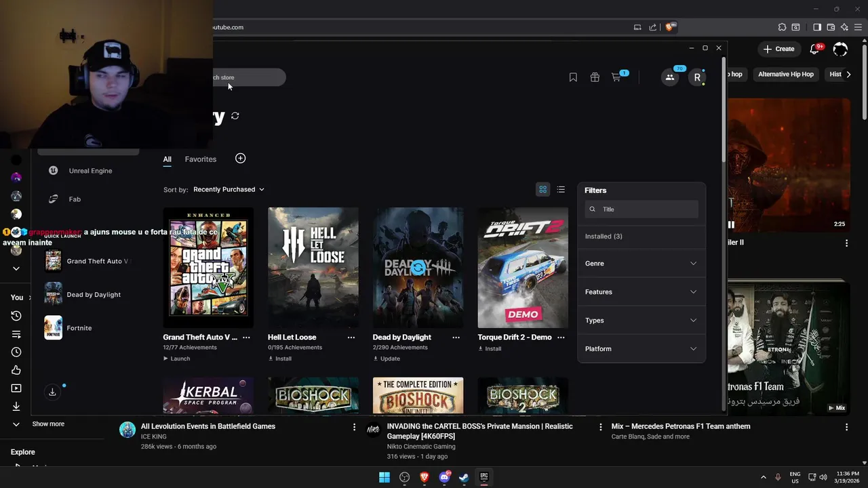Image resolution: width=868 pixels, height=488 pixels.
Task: Open Hell Let Loose cover thumbnail
Action: coord(313,268)
